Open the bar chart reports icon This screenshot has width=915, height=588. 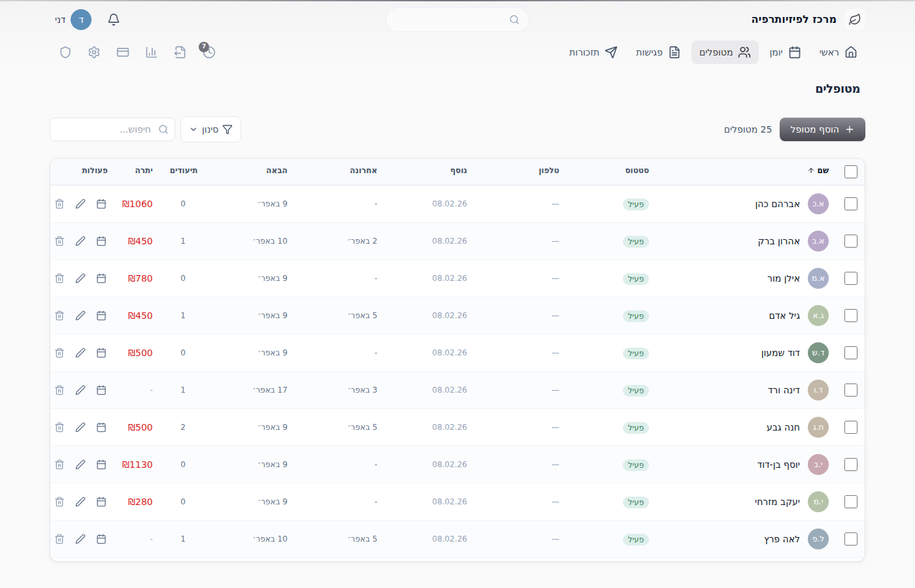click(151, 52)
